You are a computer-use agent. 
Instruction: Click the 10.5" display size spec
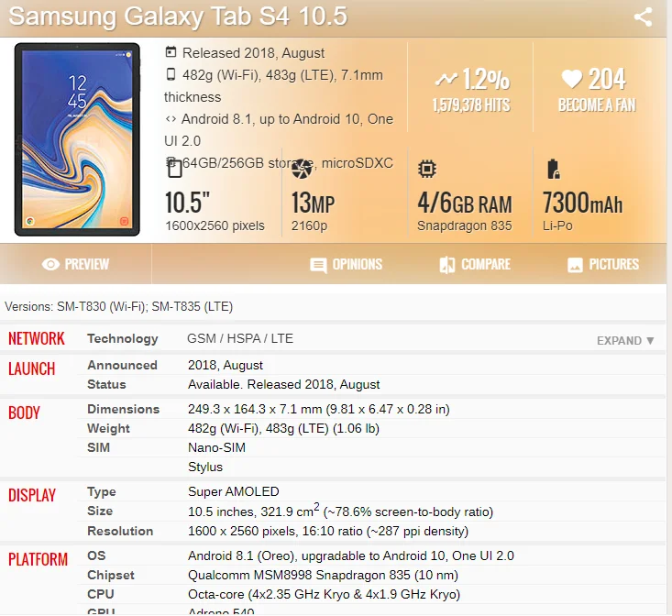click(188, 203)
